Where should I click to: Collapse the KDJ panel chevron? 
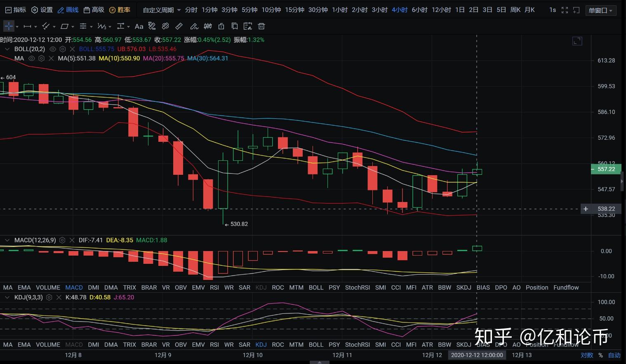(7, 297)
